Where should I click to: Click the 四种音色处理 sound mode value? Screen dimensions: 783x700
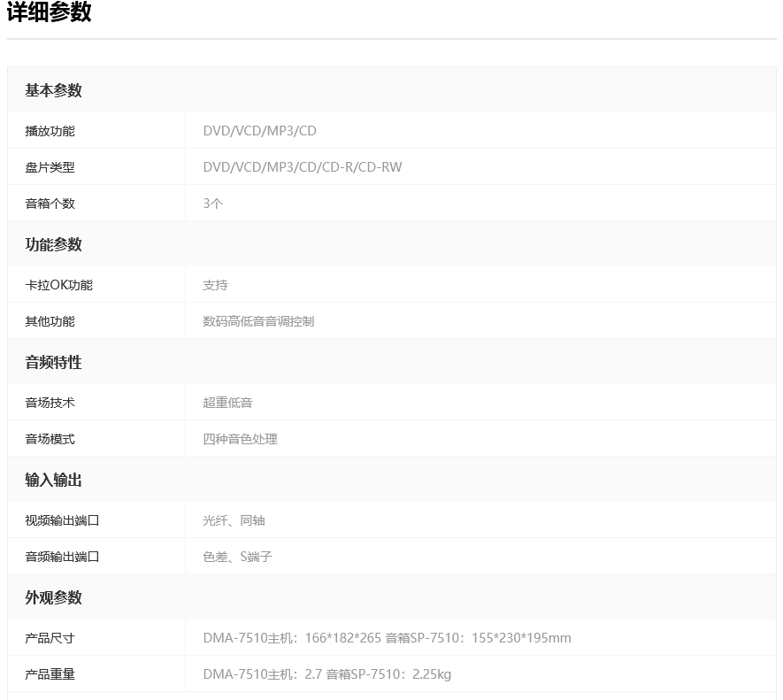240,438
